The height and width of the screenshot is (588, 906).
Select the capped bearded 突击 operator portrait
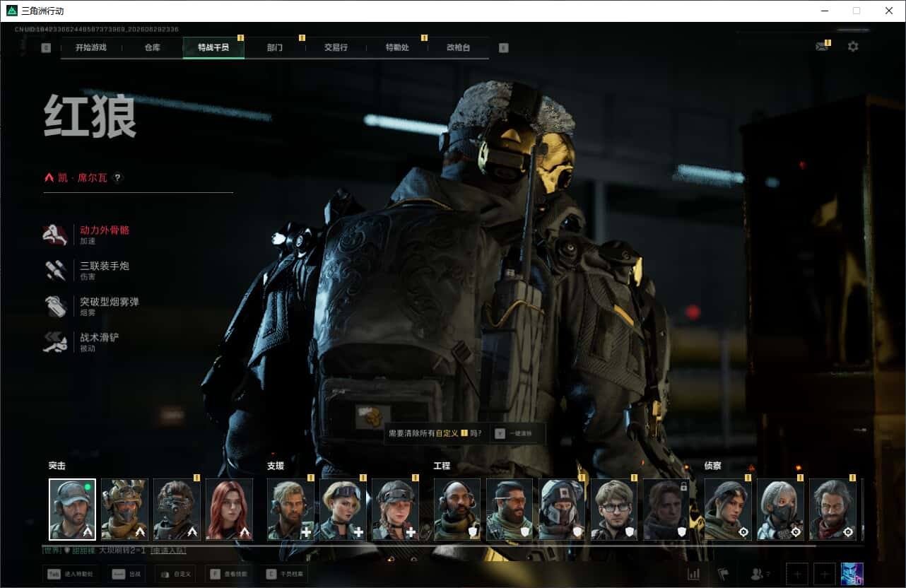72,510
